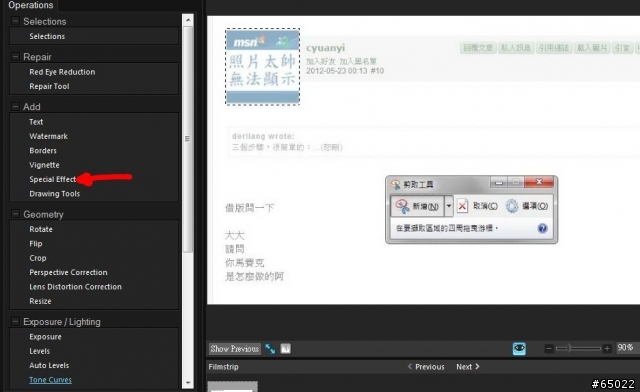Screen dimensions: 640x392
Task: Click the first green button right of the username
Action: pos(478,48)
